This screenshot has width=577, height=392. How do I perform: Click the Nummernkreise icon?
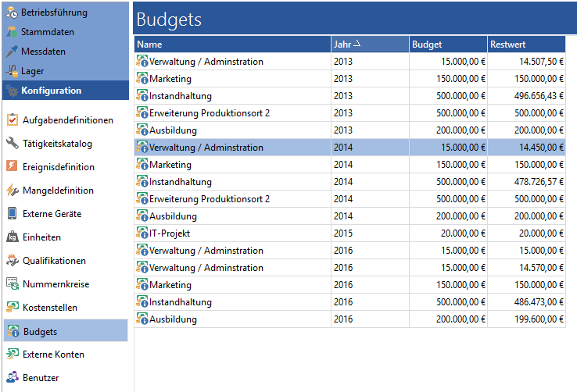13,283
